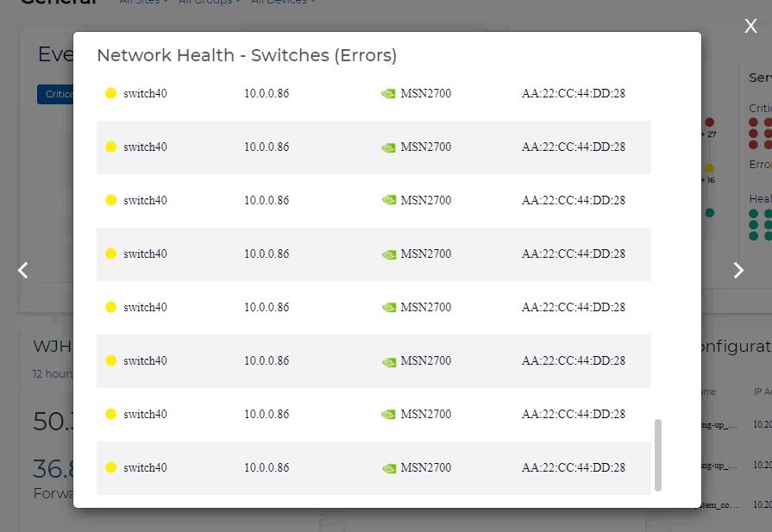The image size is (772, 532).
Task: Click IP 10.0.0.86 in the sixth visible row
Action: (x=267, y=360)
